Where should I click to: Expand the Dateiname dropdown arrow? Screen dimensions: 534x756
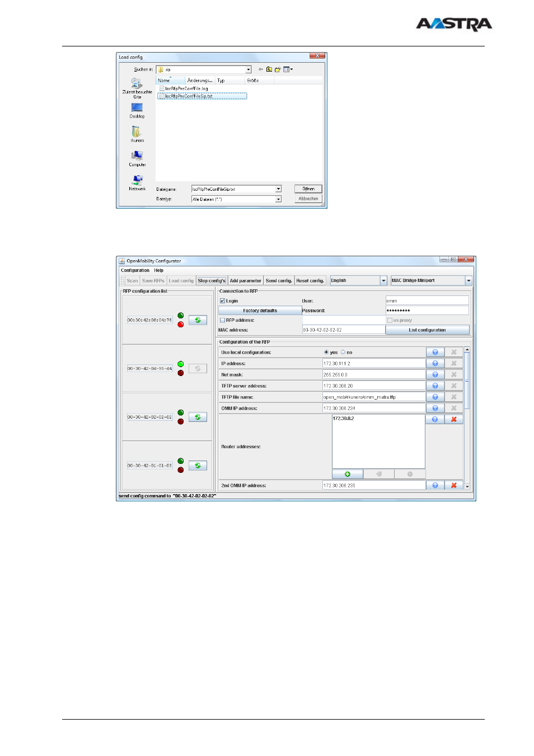click(278, 189)
